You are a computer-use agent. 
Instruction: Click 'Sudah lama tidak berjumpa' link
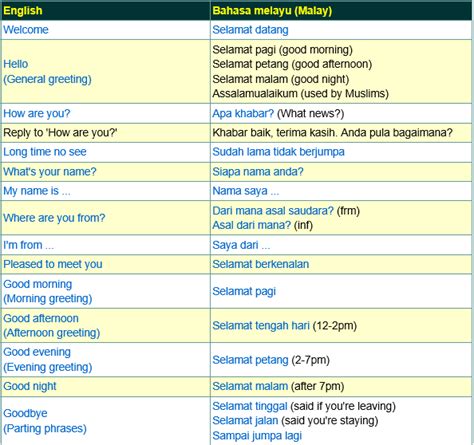278,152
